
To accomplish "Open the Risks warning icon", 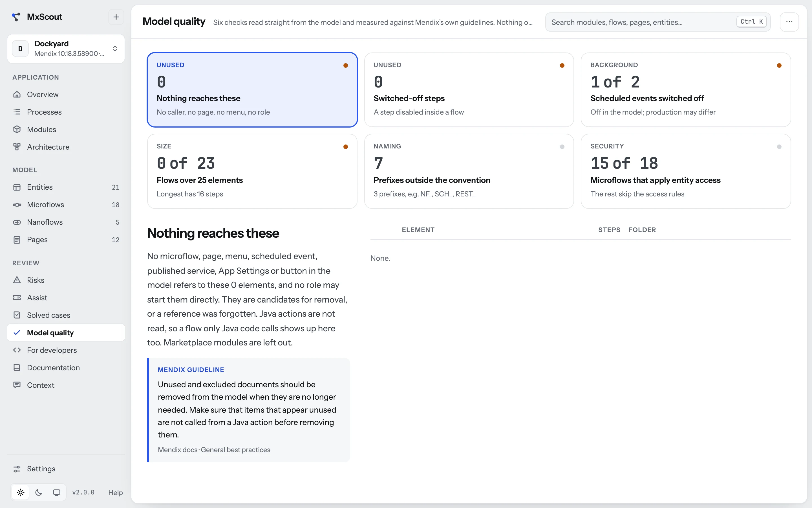I will click(x=17, y=280).
